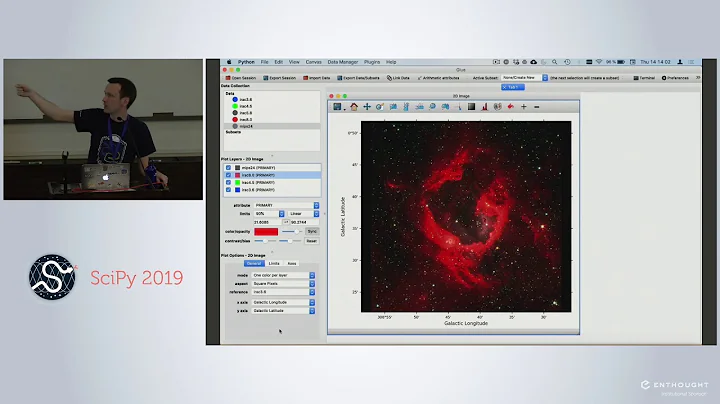The image size is (720, 404).
Task: Click the blue irac3.6 dataset icon
Action: tap(235, 99)
